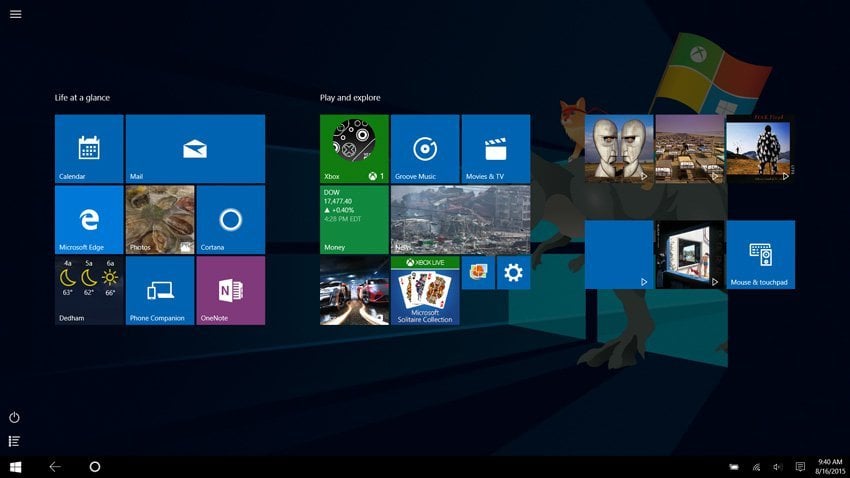The height and width of the screenshot is (478, 850).
Task: Open the Movies & TV tile
Action: (496, 148)
